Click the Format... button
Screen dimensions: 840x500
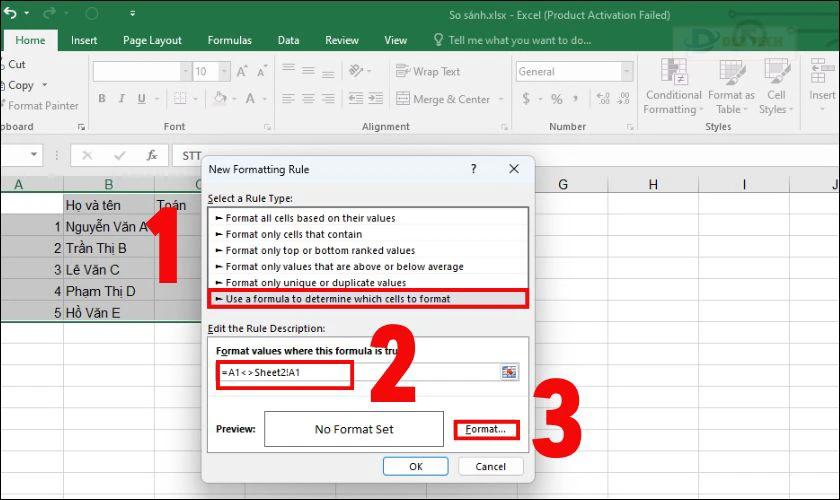pos(486,429)
